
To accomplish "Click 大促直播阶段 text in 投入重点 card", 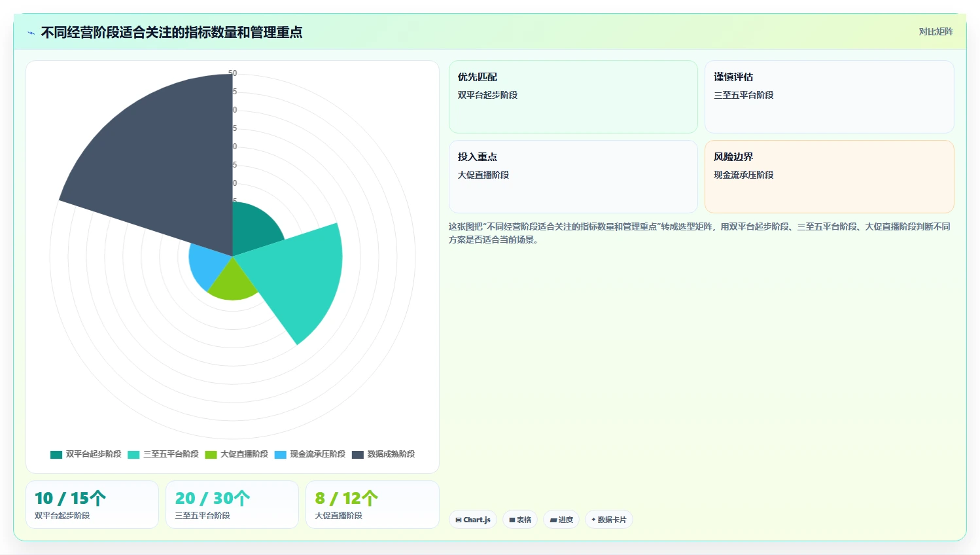I will 483,175.
